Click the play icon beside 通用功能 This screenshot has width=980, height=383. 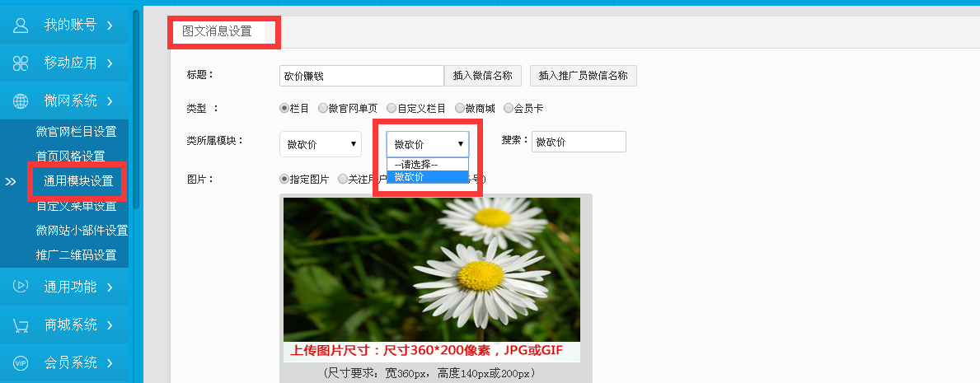pos(21,287)
